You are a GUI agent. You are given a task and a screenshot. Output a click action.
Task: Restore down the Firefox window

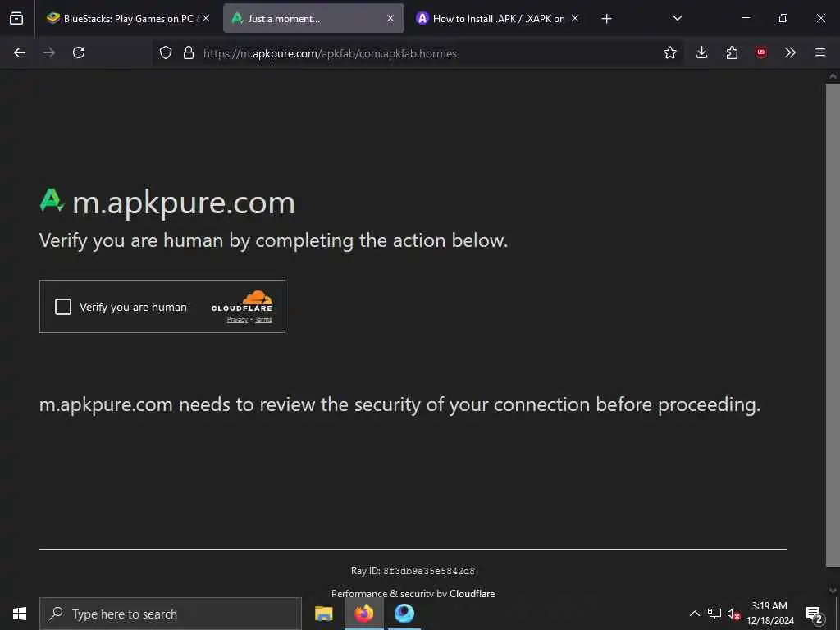[x=783, y=18]
